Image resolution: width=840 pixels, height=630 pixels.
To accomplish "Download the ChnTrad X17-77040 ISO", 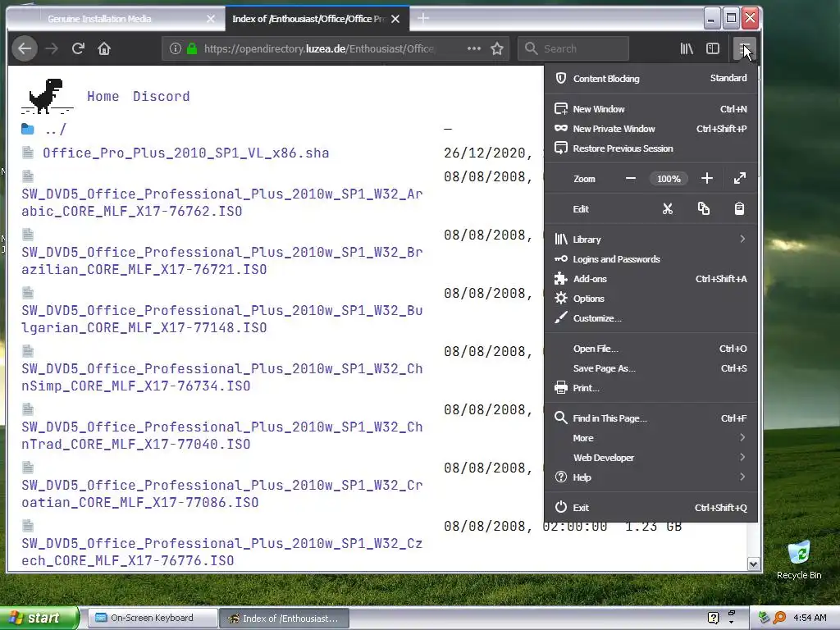I will click(x=221, y=436).
